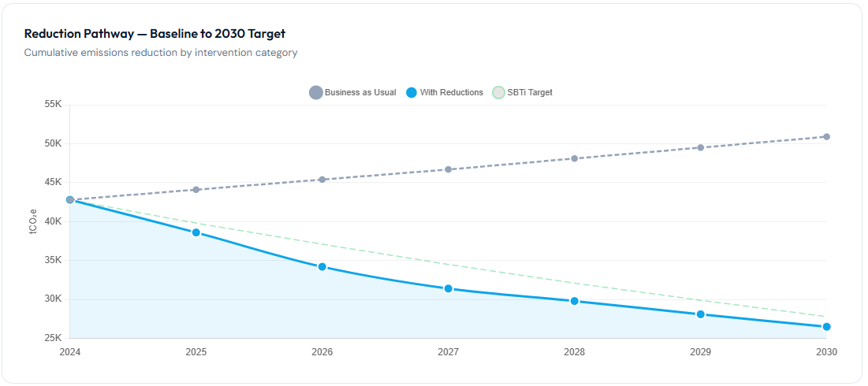Image resolution: width=868 pixels, height=386 pixels.
Task: Select the With Reductions data point for 2030
Action: pyautogui.click(x=826, y=327)
